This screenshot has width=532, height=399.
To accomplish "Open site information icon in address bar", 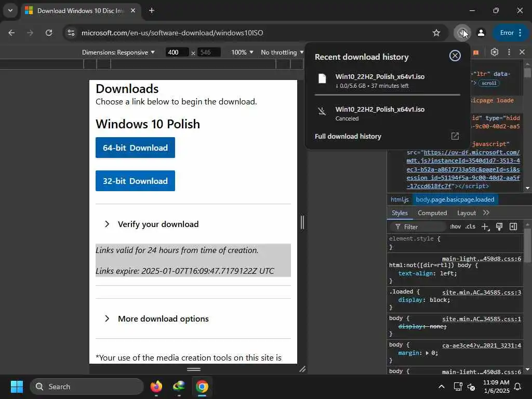I will pyautogui.click(x=71, y=33).
